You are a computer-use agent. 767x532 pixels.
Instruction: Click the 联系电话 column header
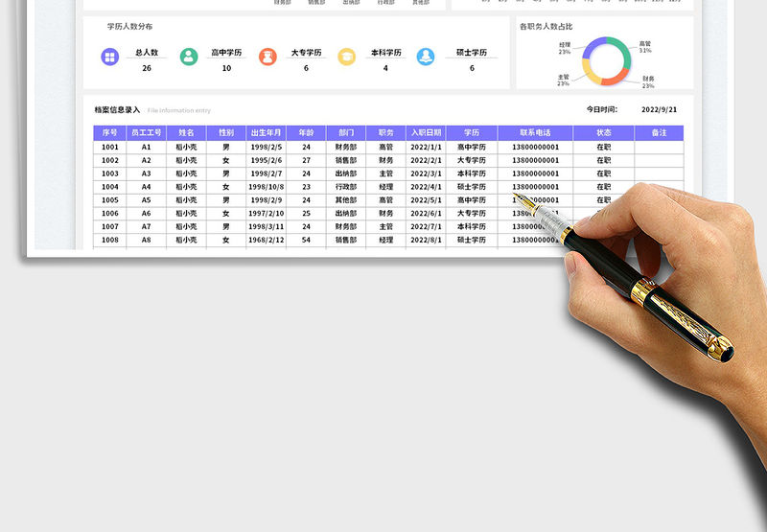(x=535, y=133)
